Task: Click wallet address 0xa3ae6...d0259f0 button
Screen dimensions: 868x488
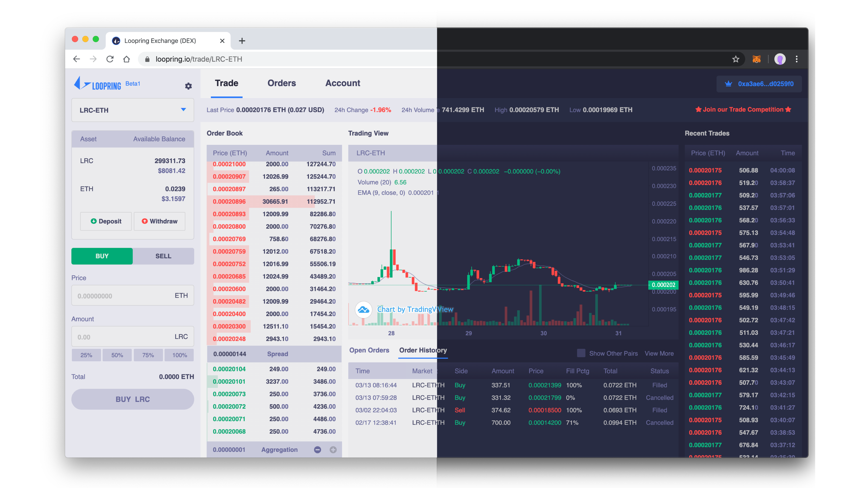Action: (759, 84)
